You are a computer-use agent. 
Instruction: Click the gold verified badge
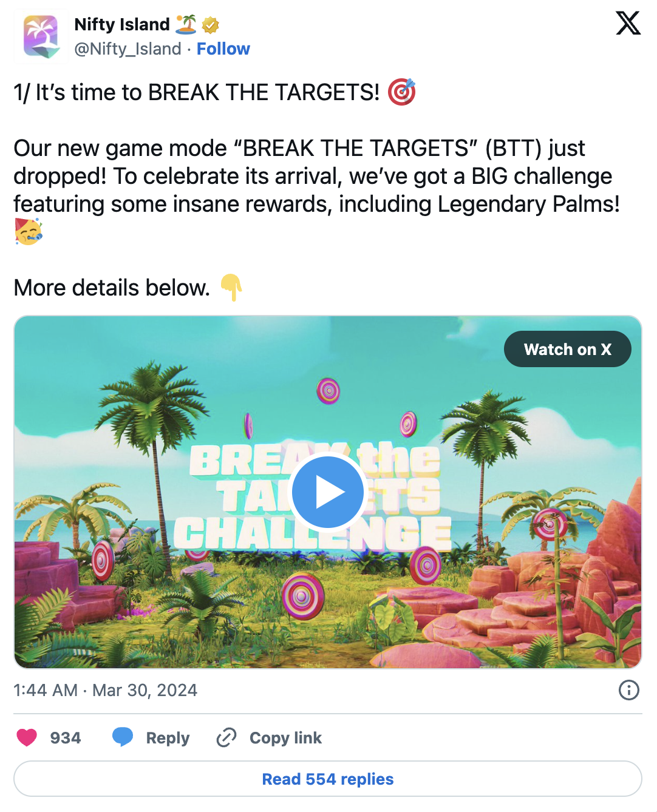[210, 25]
